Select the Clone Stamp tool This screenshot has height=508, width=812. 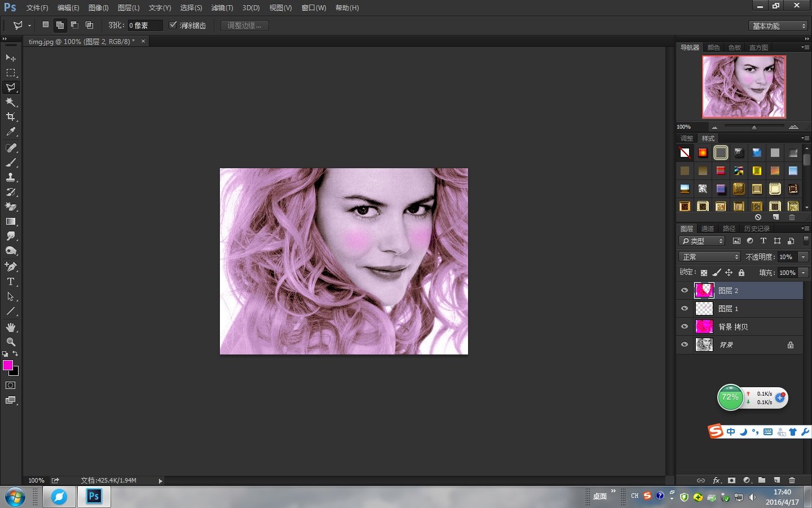11,176
